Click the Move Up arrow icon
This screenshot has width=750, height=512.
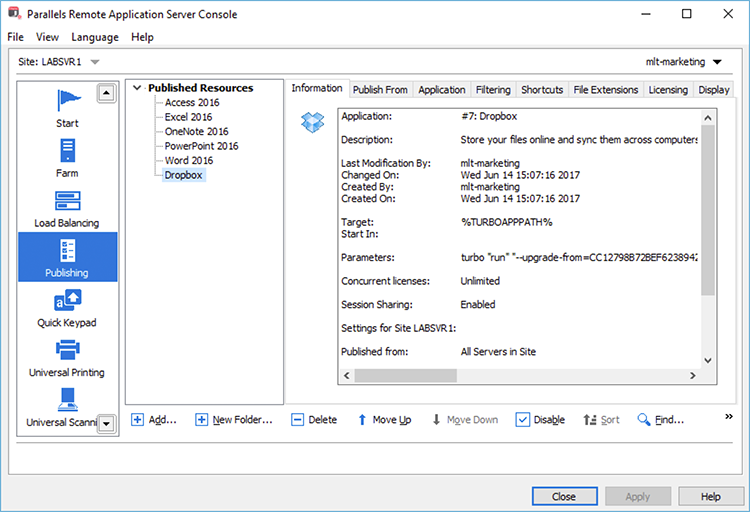pos(362,420)
